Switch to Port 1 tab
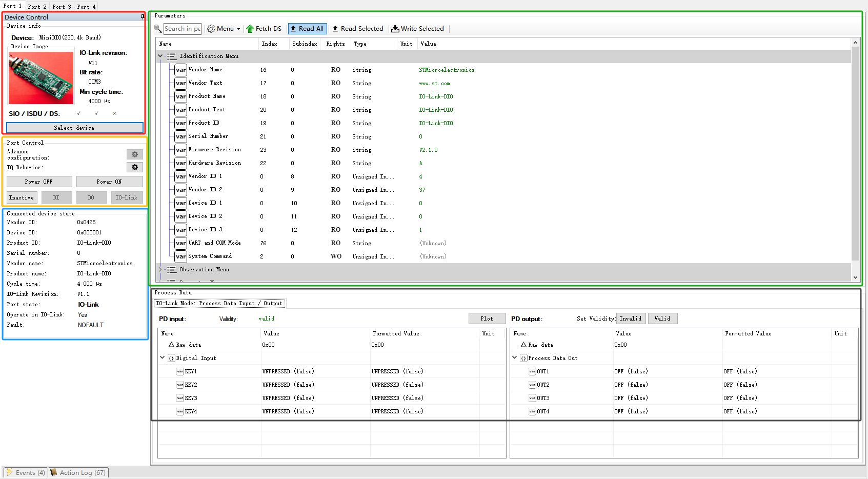The width and height of the screenshot is (868, 479). pos(13,6)
